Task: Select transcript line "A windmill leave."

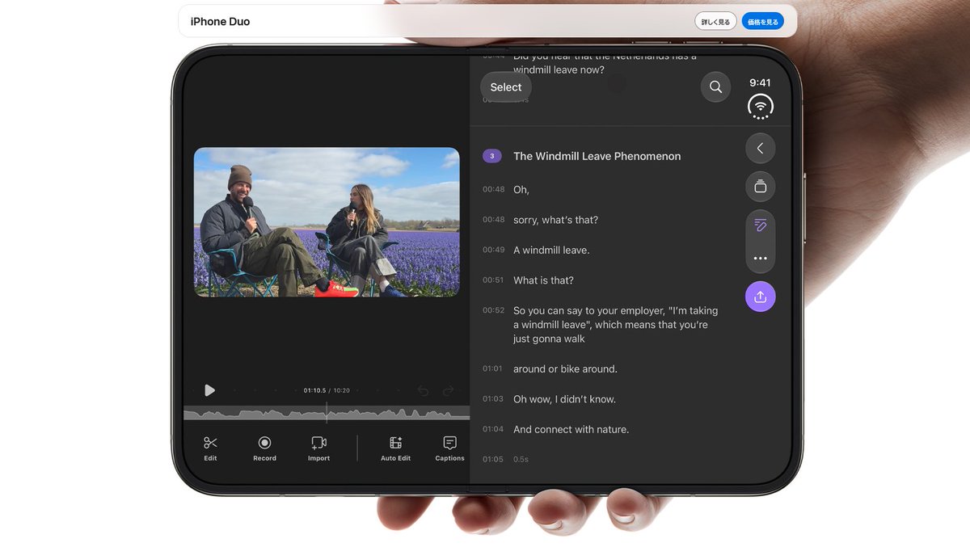Action: 551,251
